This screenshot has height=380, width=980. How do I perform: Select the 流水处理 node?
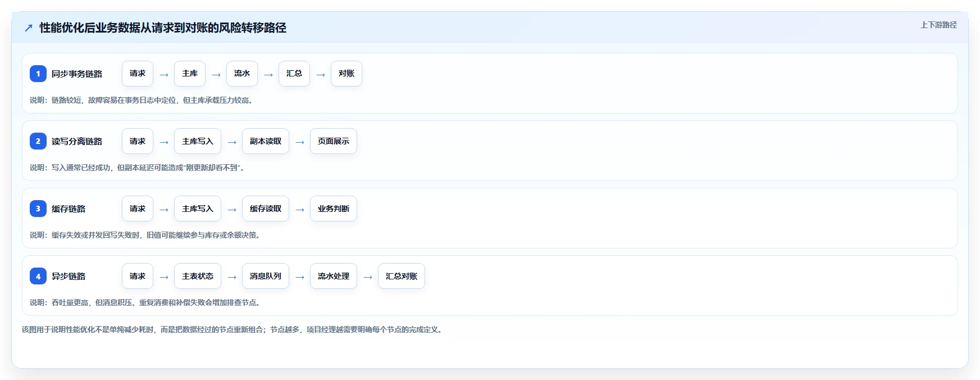334,276
